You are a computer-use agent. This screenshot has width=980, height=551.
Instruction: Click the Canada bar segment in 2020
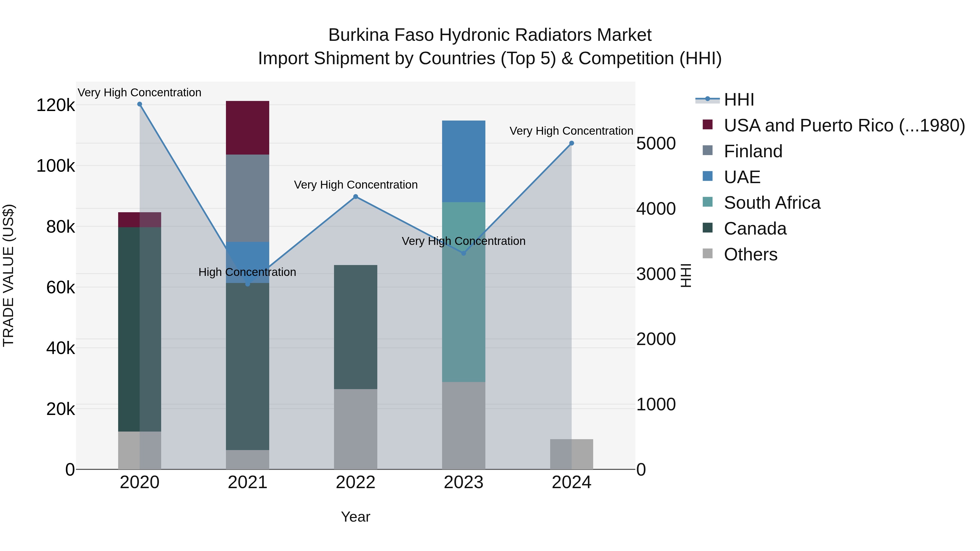[140, 329]
